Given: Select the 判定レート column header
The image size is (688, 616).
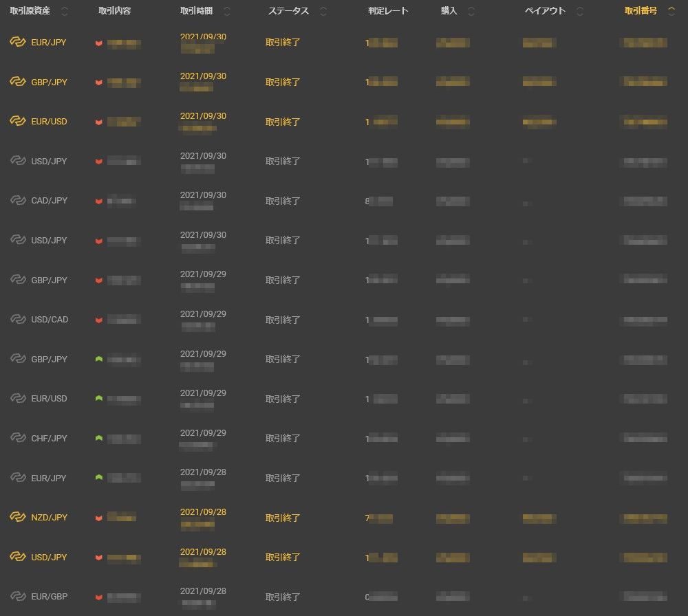Looking at the screenshot, I should [x=388, y=11].
